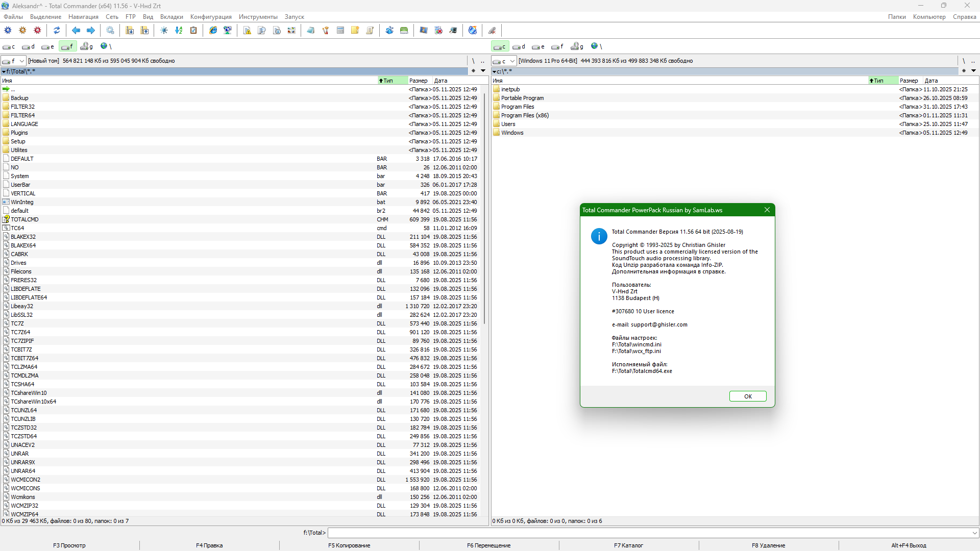Click the clipboard checklist toolbar icon
This screenshot has width=980, height=551.
point(193,31)
